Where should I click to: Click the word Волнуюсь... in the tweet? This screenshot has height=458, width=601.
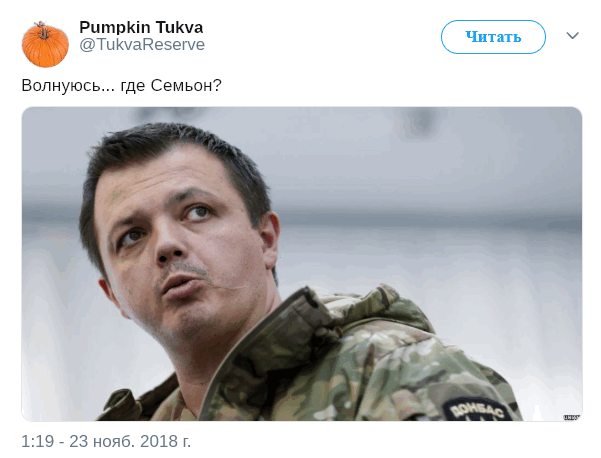[68, 85]
